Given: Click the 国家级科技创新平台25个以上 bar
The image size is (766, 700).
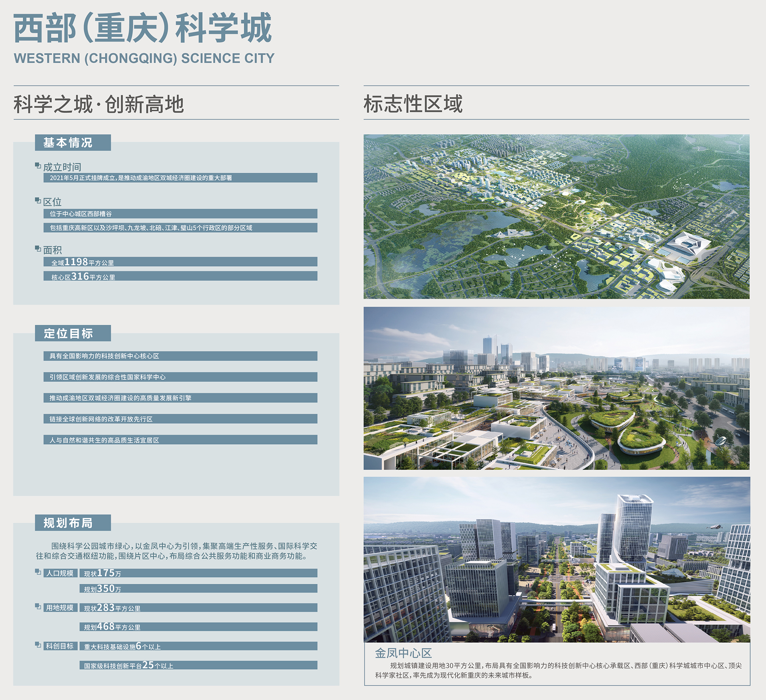Looking at the screenshot, I should [198, 665].
